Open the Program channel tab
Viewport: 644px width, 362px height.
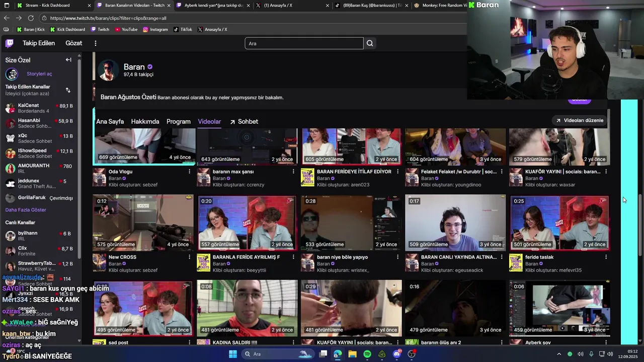(x=179, y=122)
